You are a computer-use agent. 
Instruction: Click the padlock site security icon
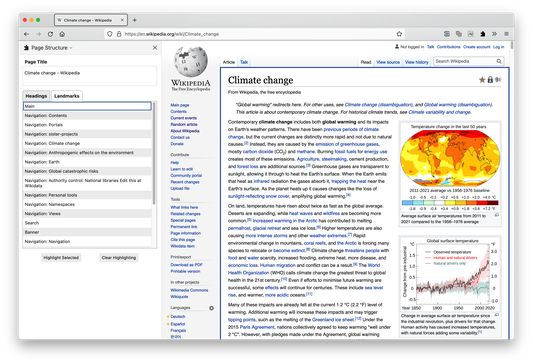tap(119, 34)
